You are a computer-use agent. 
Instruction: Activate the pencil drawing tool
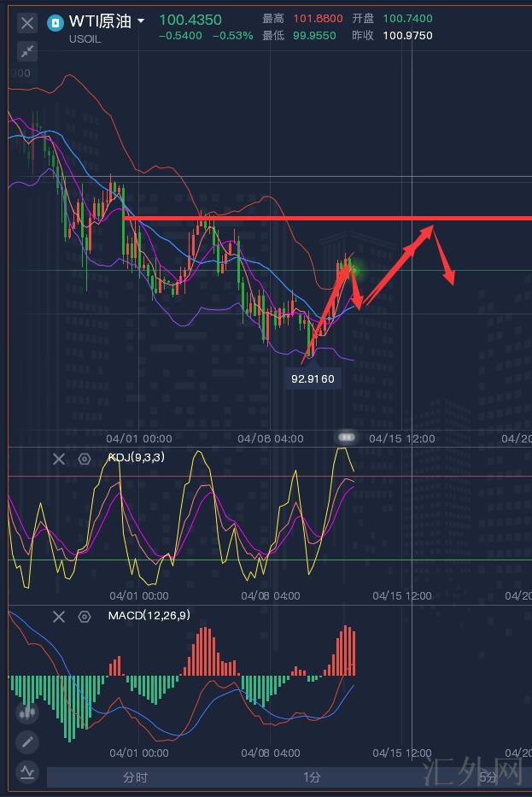pyautogui.click(x=27, y=742)
